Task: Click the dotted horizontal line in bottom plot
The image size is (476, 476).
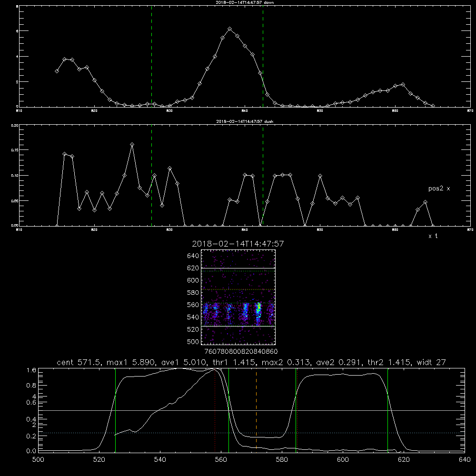Action: pyautogui.click(x=251, y=433)
